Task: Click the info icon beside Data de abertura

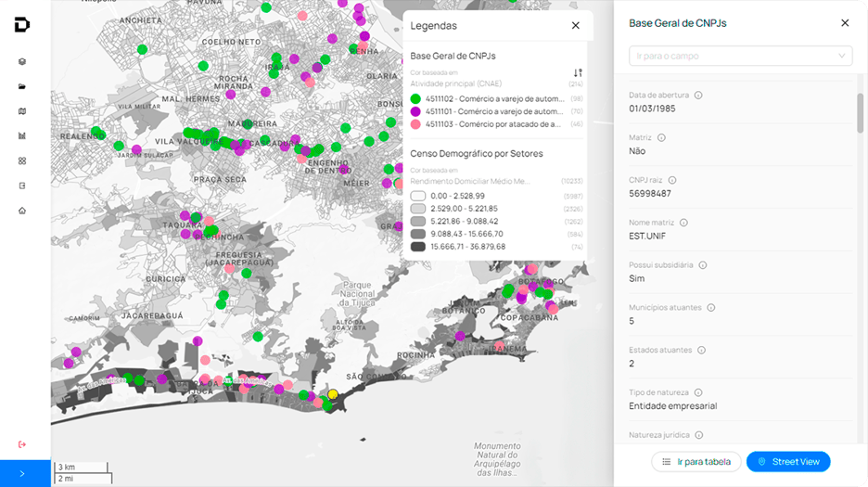Action: 698,96
